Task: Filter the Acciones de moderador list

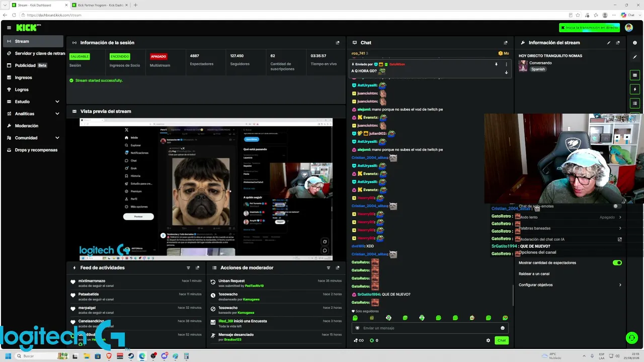Action: click(x=329, y=268)
